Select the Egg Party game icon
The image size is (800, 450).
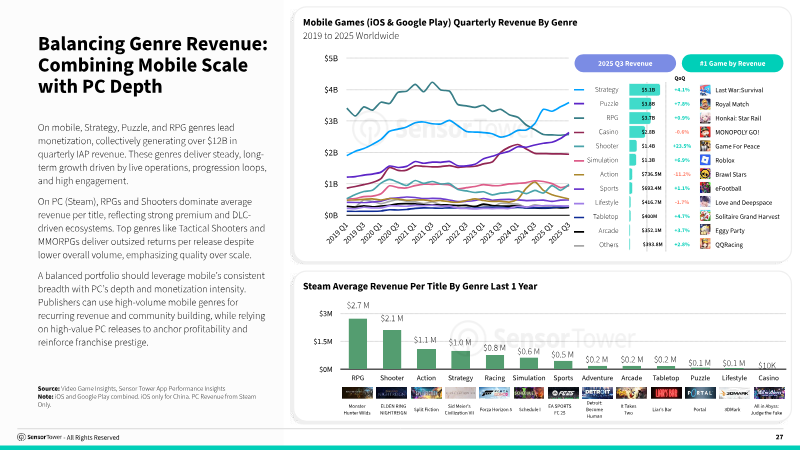(705, 231)
